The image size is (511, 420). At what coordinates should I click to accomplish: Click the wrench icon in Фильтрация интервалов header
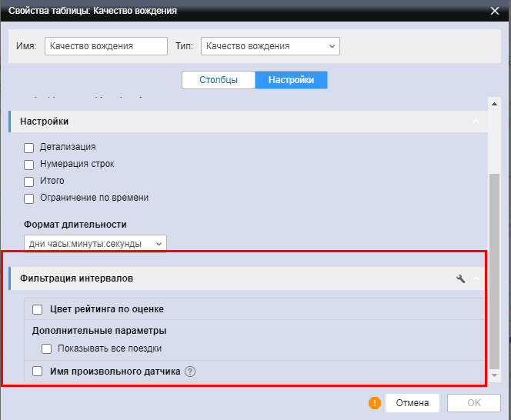click(x=461, y=278)
